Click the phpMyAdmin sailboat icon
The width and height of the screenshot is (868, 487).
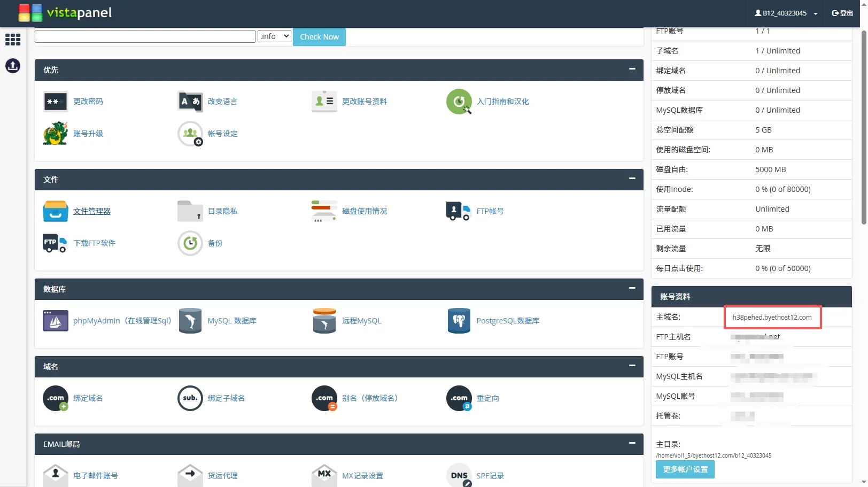tap(55, 321)
